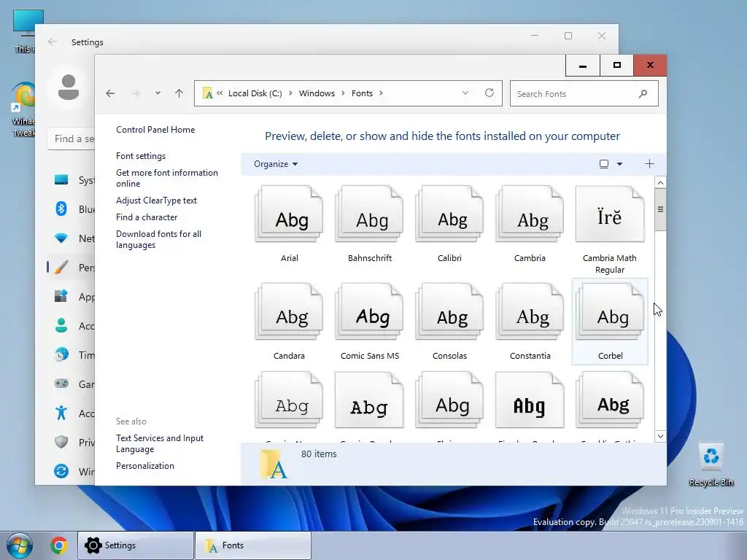This screenshot has width=747, height=560.
Task: Click the plus icon in the toolbar
Action: pos(649,164)
